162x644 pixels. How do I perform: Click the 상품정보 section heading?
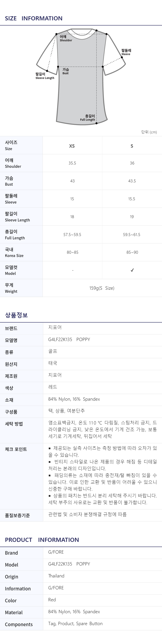tap(16, 315)
